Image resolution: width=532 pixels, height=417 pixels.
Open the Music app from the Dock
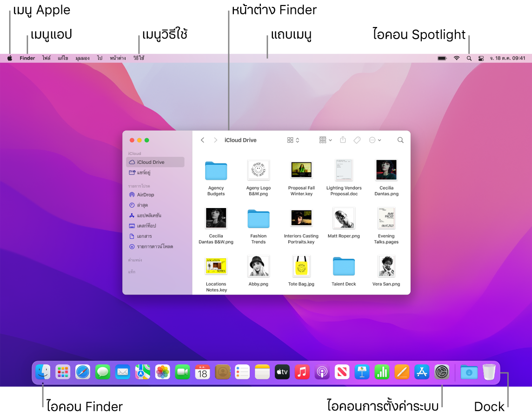point(302,372)
